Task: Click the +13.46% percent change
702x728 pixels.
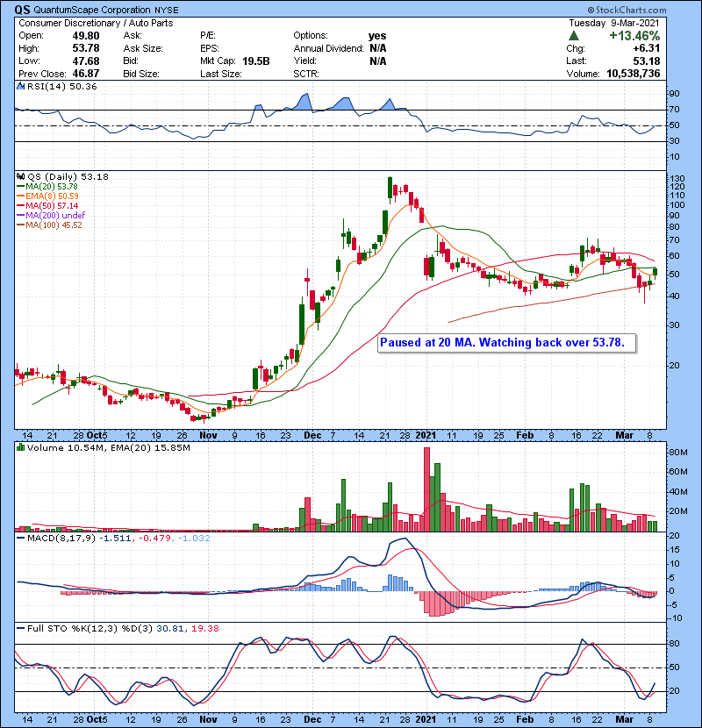Action: (634, 36)
